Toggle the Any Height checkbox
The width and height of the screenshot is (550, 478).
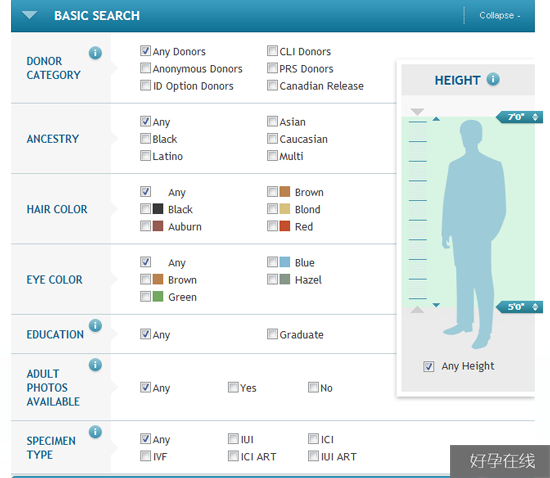tap(428, 366)
